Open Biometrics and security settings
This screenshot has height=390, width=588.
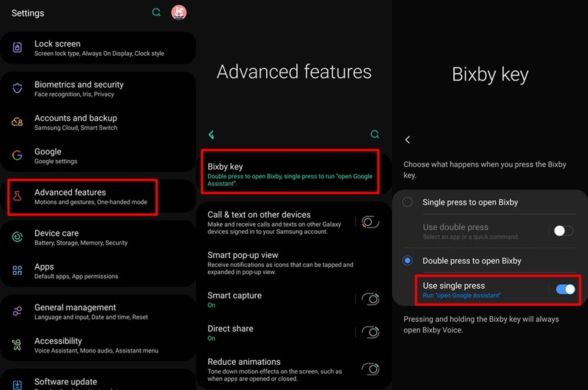(x=98, y=89)
